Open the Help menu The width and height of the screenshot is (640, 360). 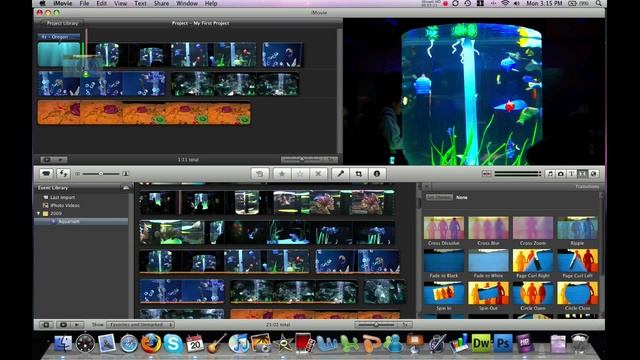coord(211,3)
